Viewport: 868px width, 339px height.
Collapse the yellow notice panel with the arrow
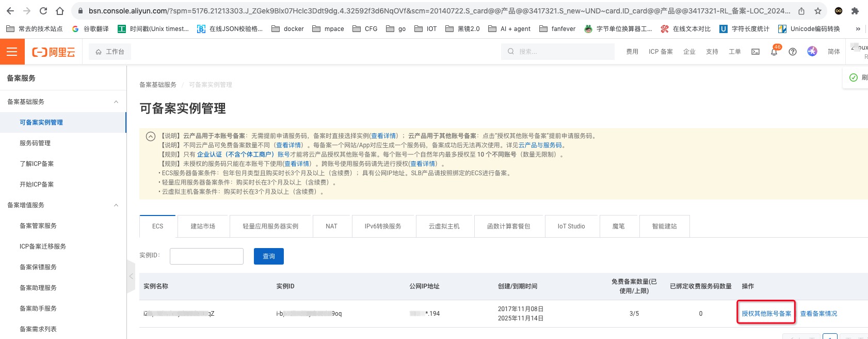click(151, 137)
